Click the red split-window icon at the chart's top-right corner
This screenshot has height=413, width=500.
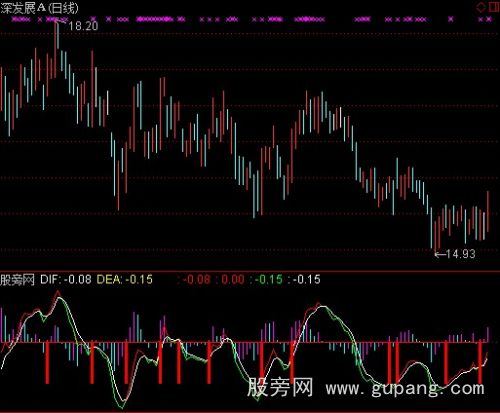[494, 7]
